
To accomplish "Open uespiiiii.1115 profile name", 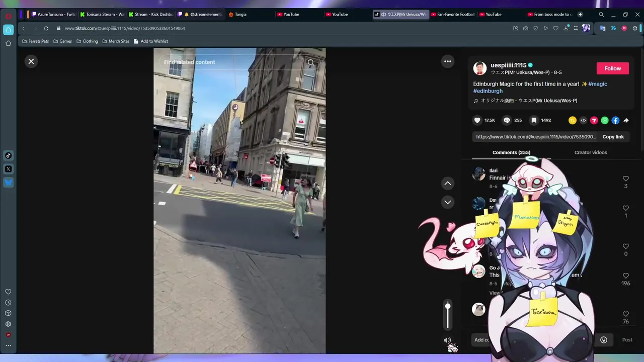I will click(509, 65).
